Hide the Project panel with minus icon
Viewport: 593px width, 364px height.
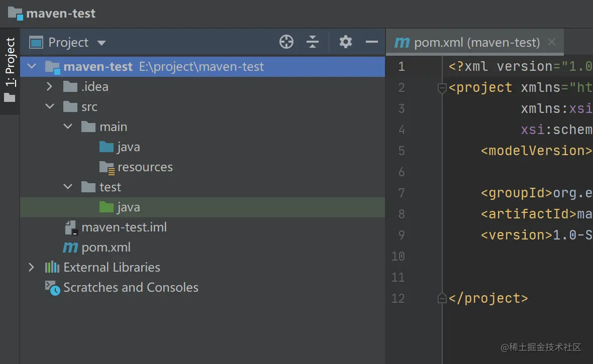click(372, 42)
